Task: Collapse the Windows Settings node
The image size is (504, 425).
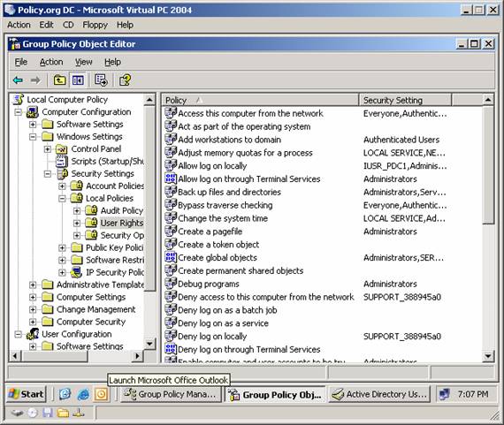Action: (x=33, y=137)
